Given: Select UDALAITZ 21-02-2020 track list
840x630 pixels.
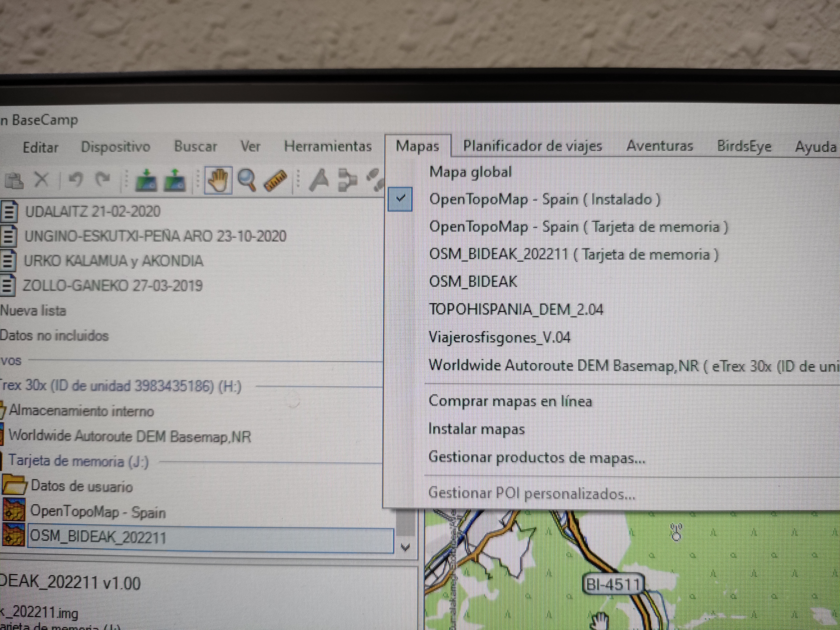Looking at the screenshot, I should pos(92,211).
